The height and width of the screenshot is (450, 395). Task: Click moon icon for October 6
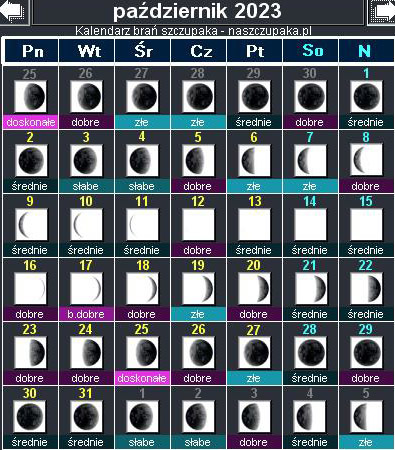tap(254, 160)
